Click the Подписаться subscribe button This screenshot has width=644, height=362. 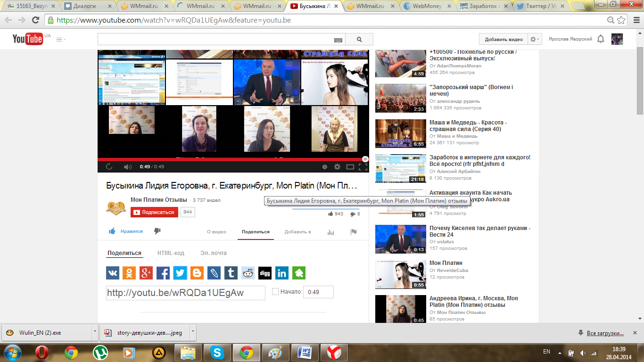tap(154, 213)
